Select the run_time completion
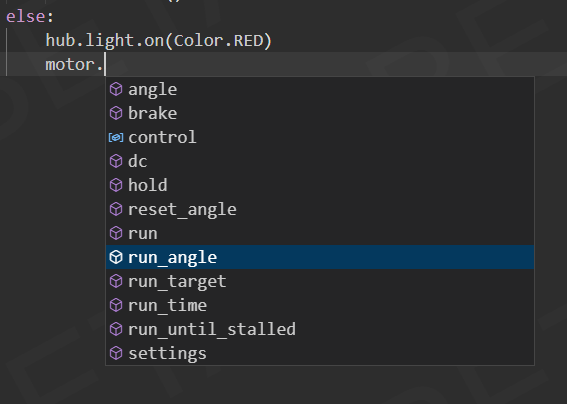 click(320, 305)
